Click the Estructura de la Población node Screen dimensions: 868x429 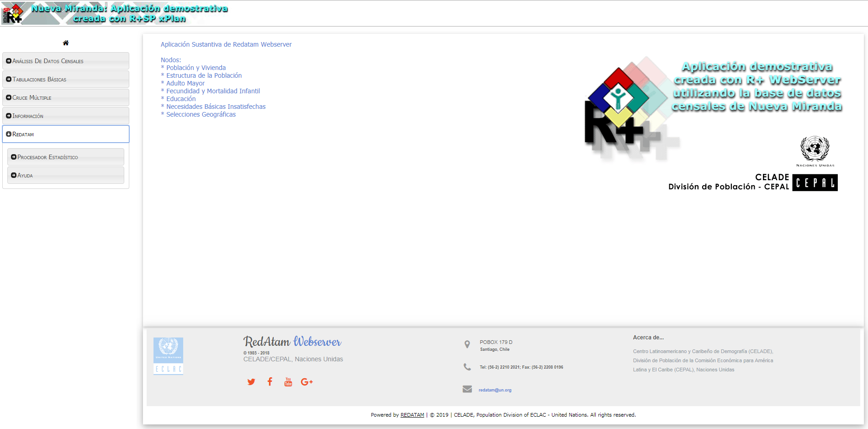pyautogui.click(x=204, y=75)
